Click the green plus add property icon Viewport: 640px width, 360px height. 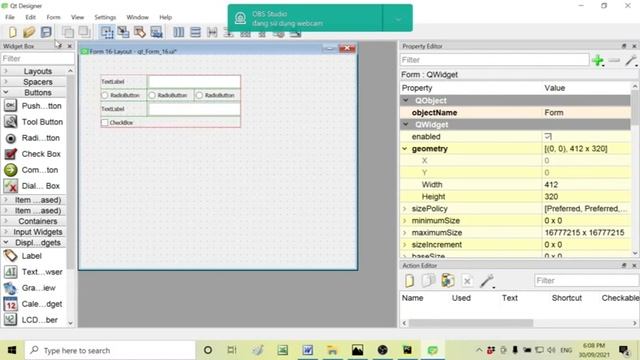point(598,60)
